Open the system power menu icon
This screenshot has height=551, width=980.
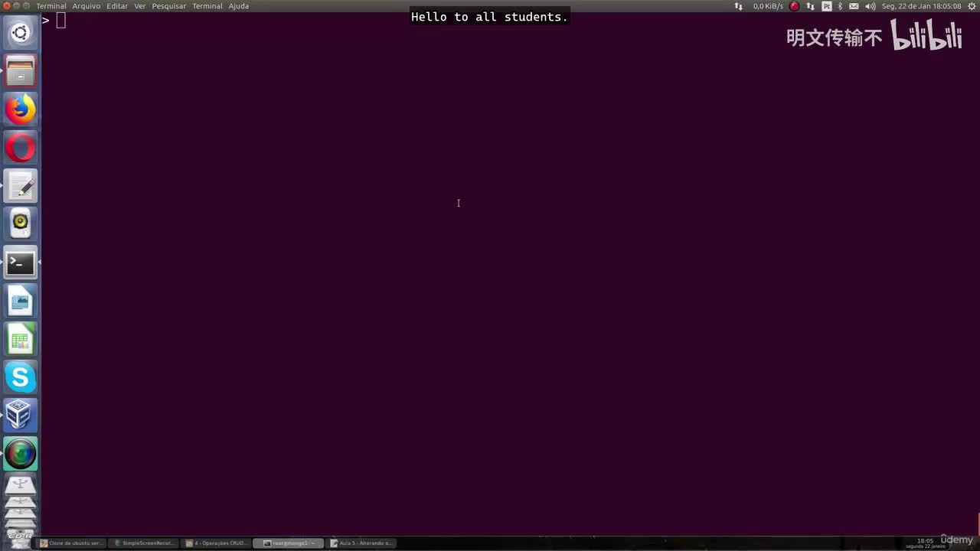click(x=972, y=6)
